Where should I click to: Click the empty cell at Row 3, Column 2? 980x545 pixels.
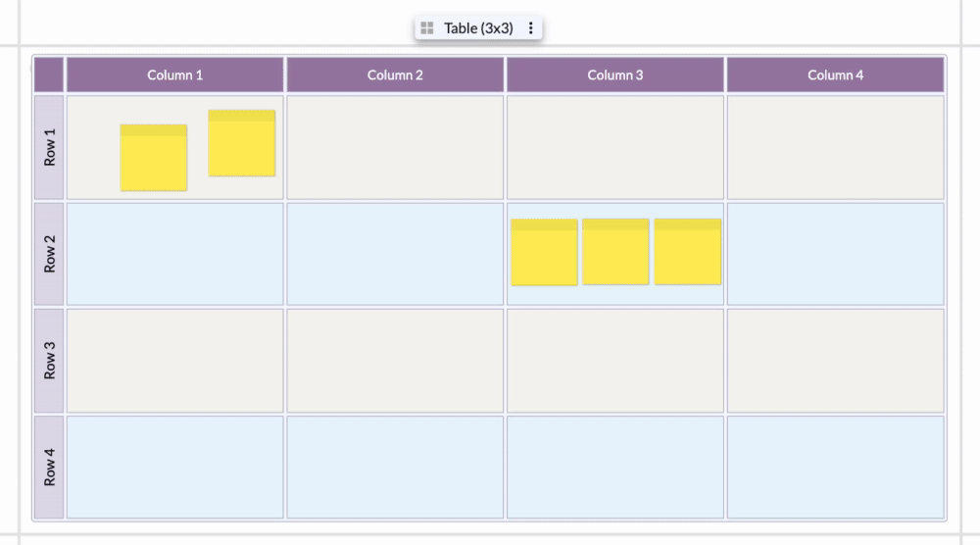pyautogui.click(x=395, y=361)
